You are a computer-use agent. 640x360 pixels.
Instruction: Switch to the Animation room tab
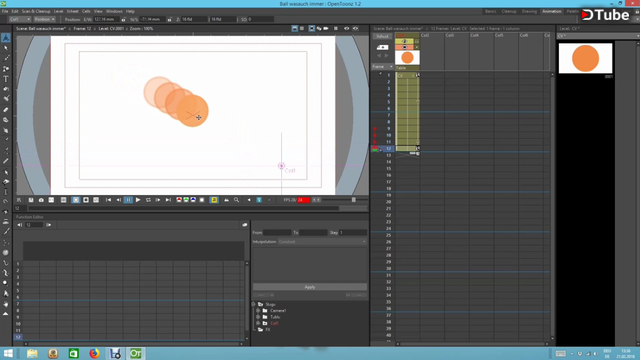[551, 11]
